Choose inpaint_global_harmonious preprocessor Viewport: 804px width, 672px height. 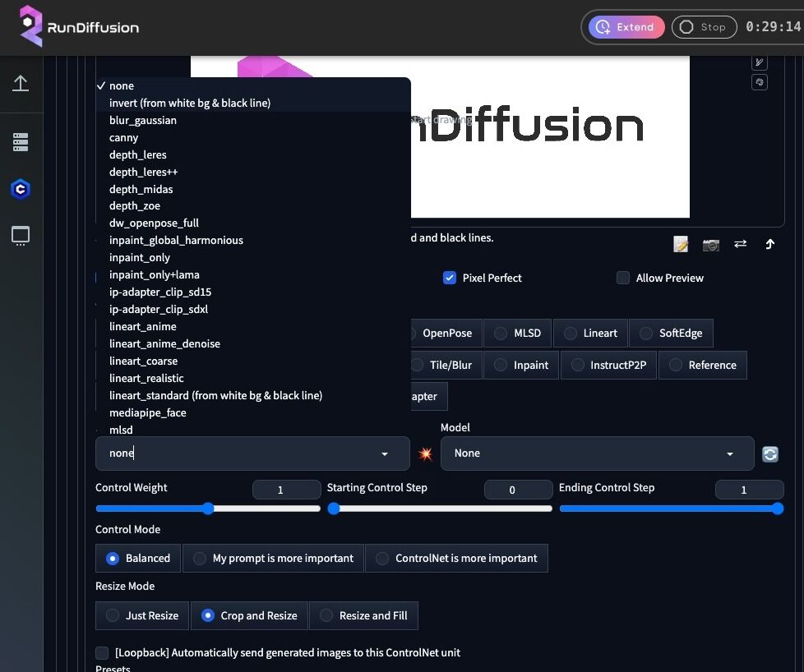[x=253, y=241]
